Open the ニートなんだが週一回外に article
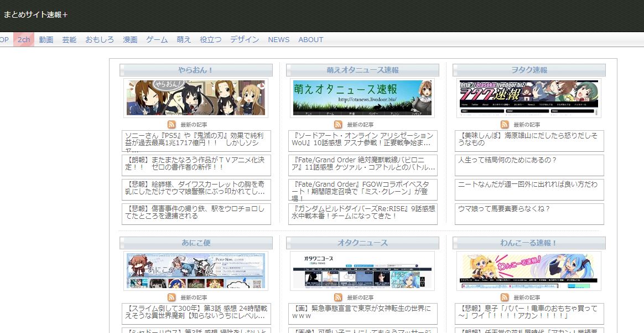This screenshot has width=644, height=333. [x=529, y=189]
